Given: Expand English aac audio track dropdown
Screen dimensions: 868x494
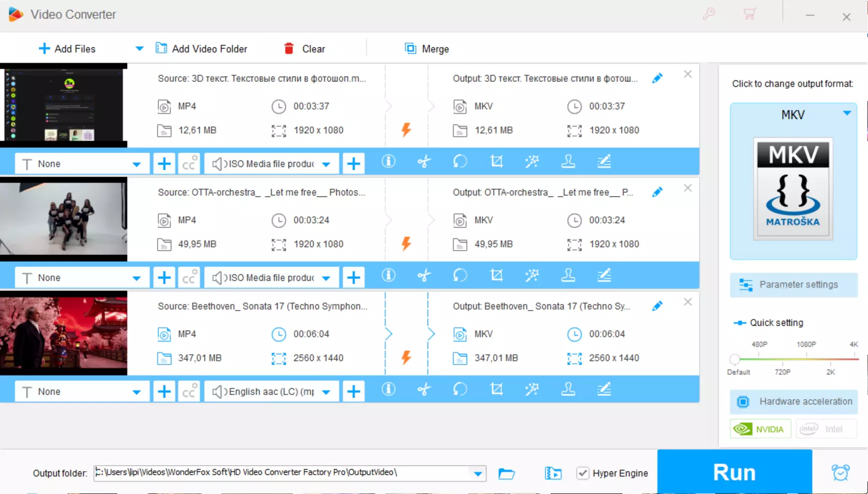Looking at the screenshot, I should 326,392.
